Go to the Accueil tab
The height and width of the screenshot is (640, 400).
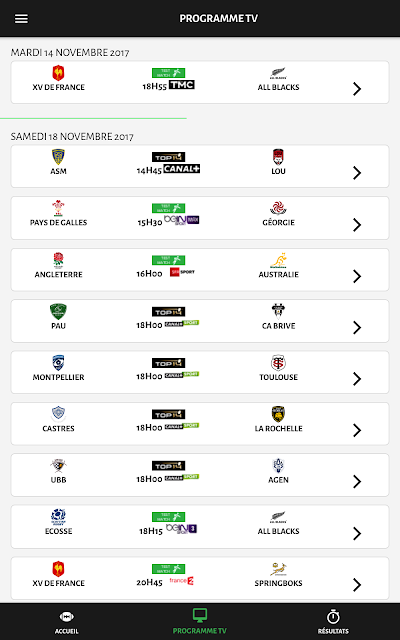(x=67, y=622)
